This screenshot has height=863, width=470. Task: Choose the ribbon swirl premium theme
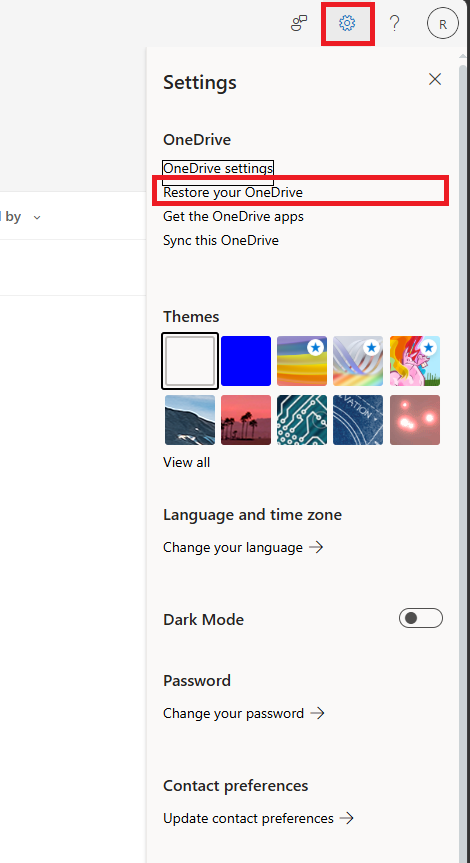tap(358, 361)
